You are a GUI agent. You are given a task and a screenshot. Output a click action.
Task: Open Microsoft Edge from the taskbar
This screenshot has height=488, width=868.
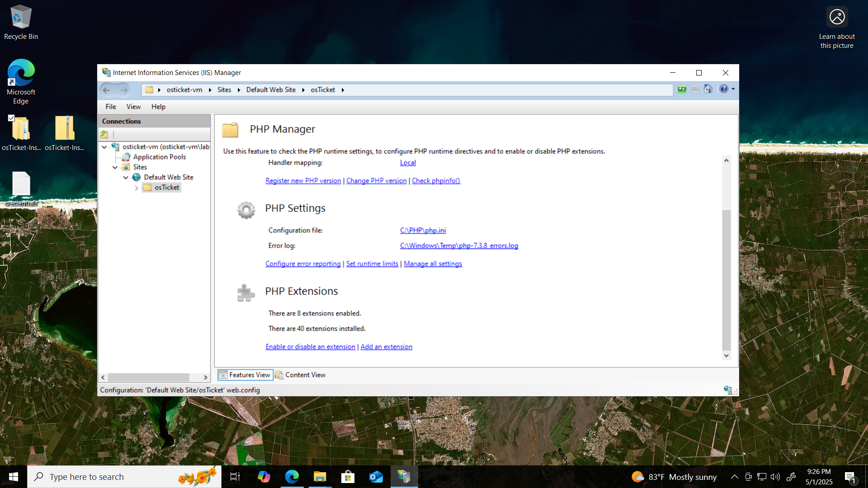click(x=292, y=477)
